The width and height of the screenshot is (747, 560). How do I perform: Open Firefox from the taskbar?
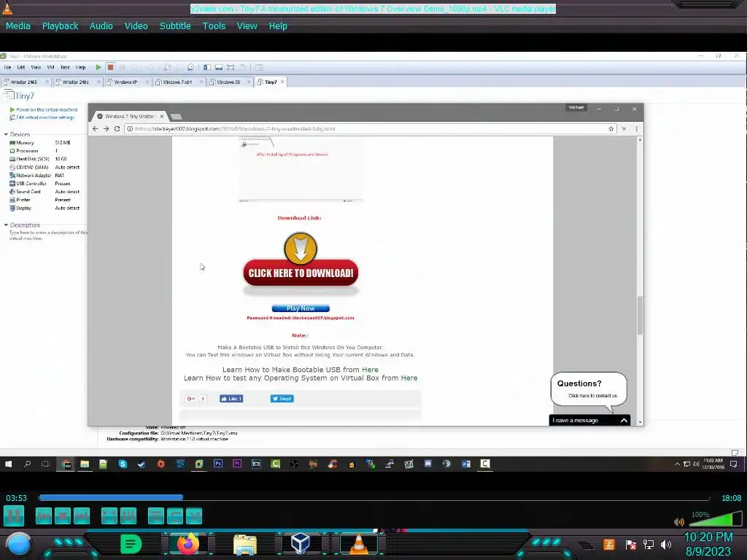[x=187, y=544]
